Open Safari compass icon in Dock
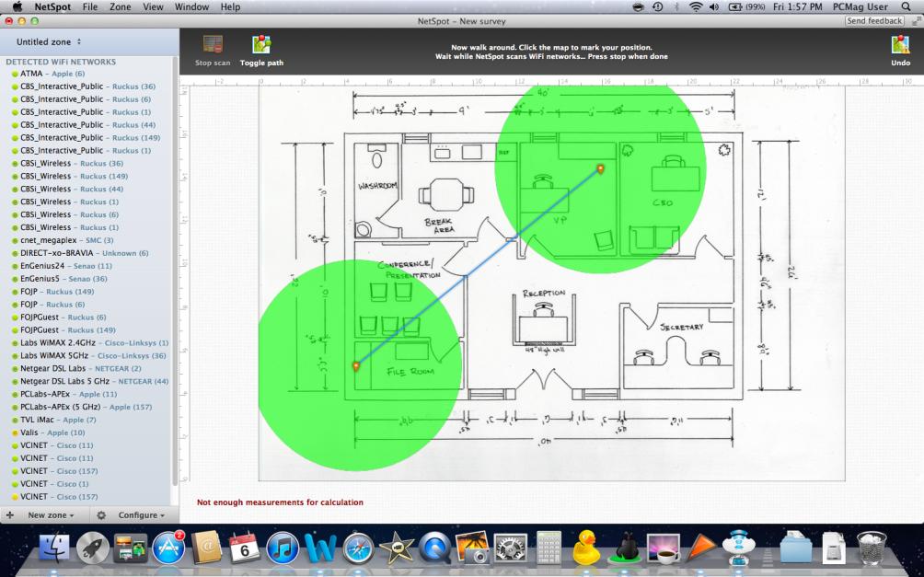 358,548
